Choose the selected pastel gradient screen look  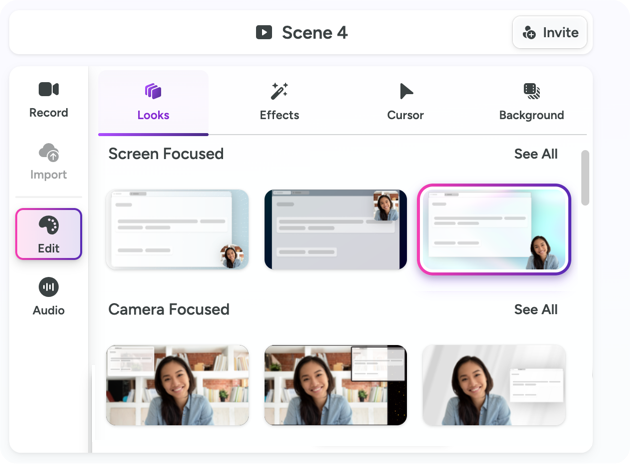494,229
